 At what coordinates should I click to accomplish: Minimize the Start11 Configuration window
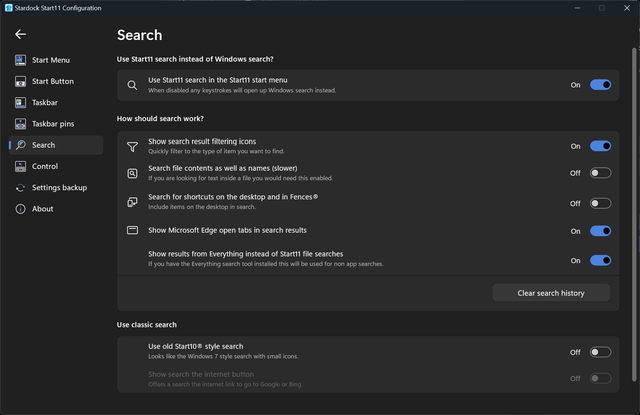click(577, 8)
